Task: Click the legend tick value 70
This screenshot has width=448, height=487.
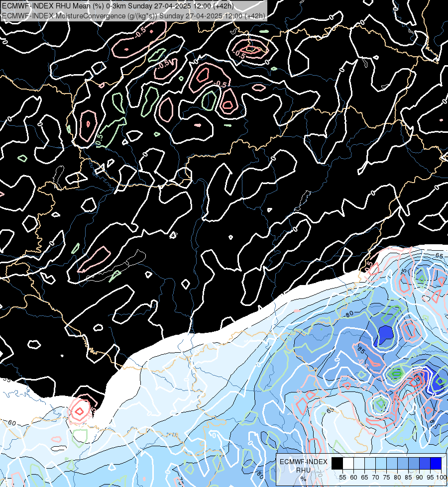Action: click(x=375, y=478)
